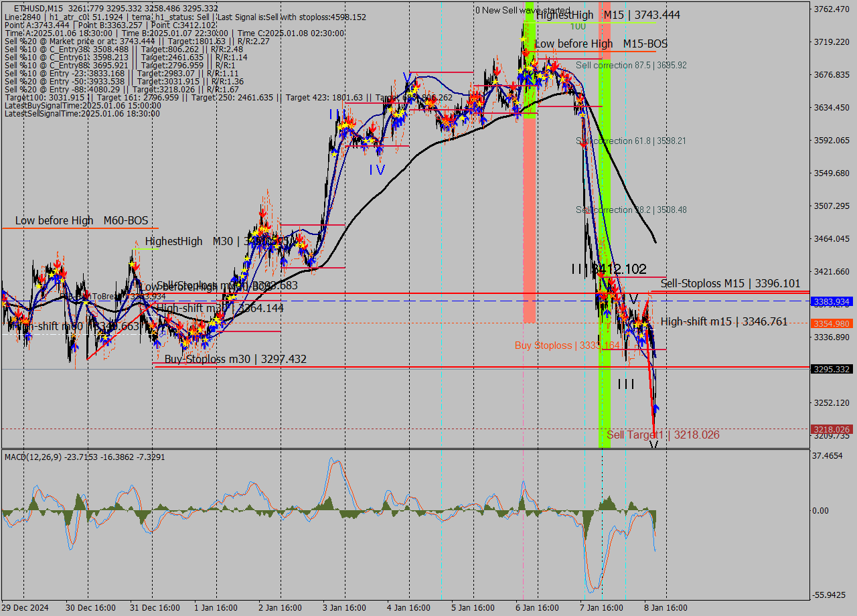Click the '7 Jan 16:00' time axis label
857x616 pixels.
601,608
